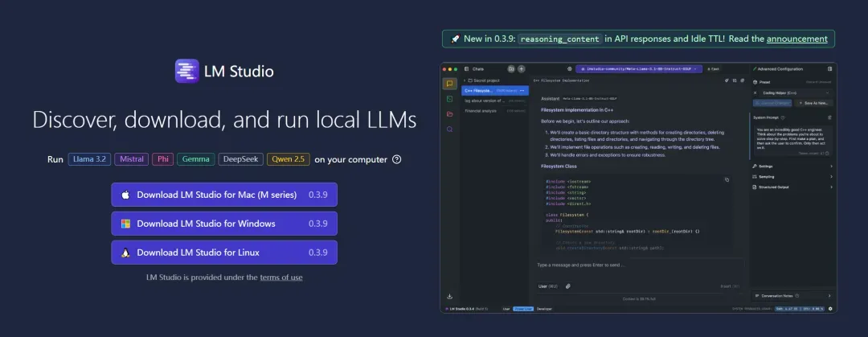This screenshot has width=868, height=337.
Task: Open the green Developer terminal sidebar icon
Action: (449, 99)
